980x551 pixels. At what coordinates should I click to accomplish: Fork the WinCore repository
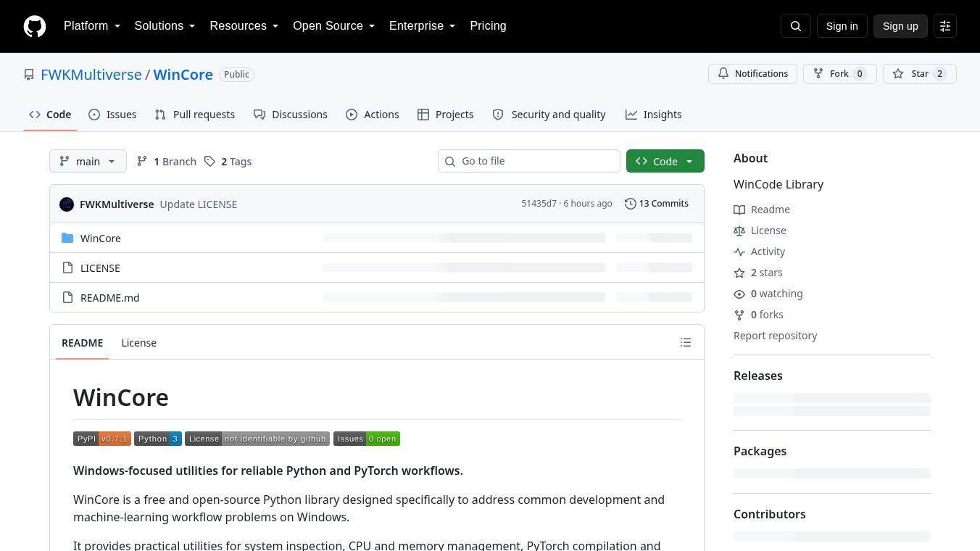[x=839, y=74]
